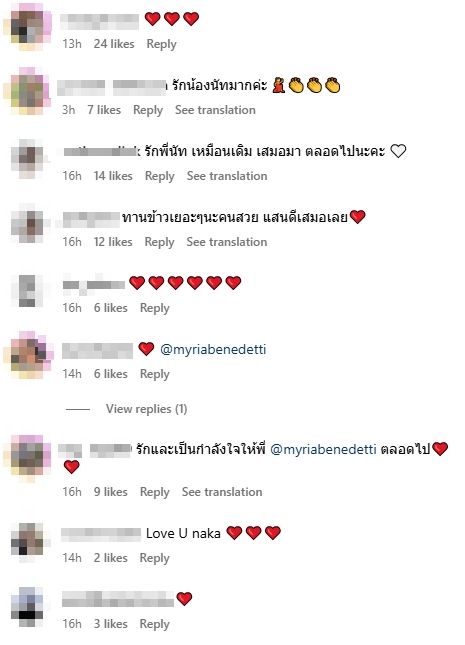See translation of the 9 likes comment
Screen dimensions: 465x645
222,492
